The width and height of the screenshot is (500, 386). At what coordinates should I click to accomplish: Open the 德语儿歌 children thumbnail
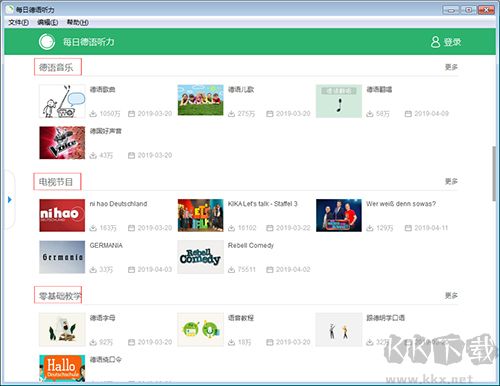point(200,100)
